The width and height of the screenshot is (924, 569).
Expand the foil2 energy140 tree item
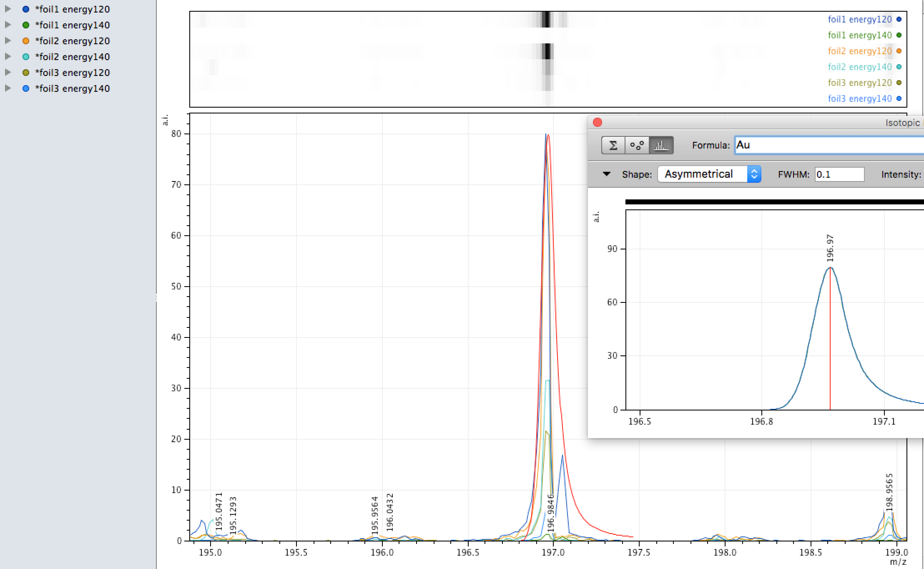pos(8,57)
